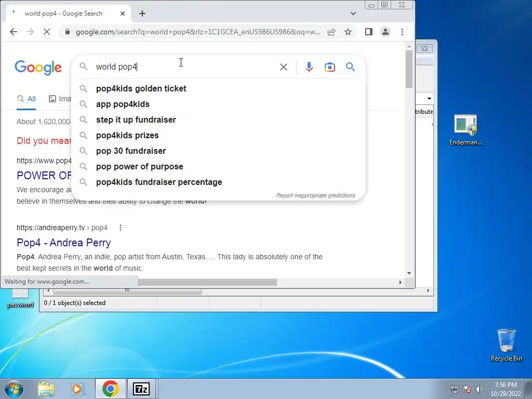Click the 'Did you mean' suggestion text
The height and width of the screenshot is (399, 532).
(x=44, y=140)
